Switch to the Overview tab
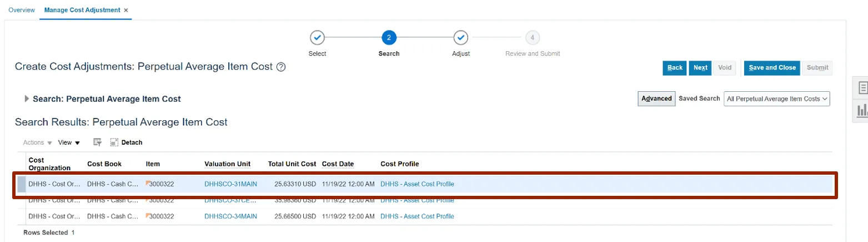868x242 pixels. point(22,11)
